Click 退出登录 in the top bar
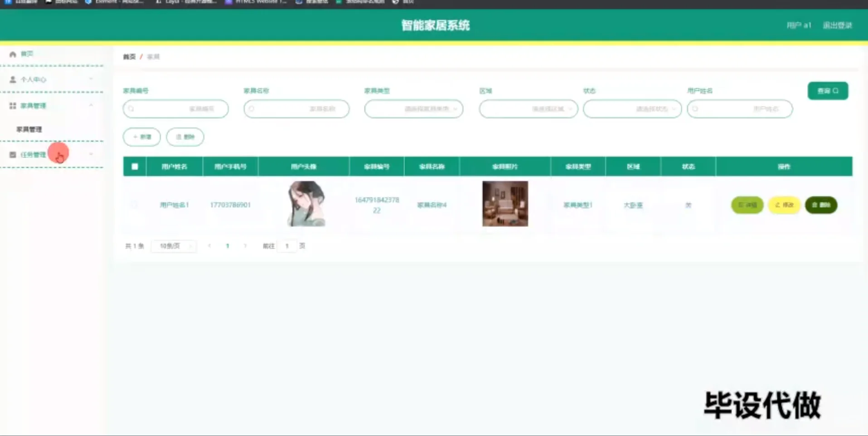 (x=837, y=25)
